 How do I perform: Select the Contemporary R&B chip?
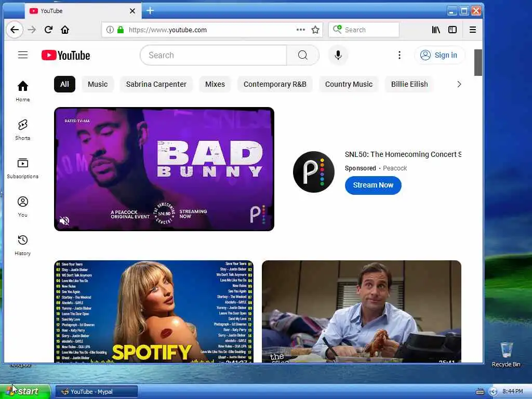click(275, 84)
